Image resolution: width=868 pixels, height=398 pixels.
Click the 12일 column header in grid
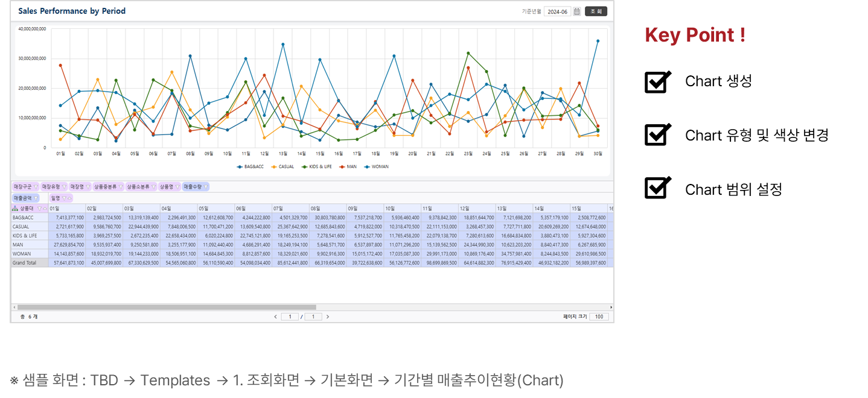click(477, 209)
